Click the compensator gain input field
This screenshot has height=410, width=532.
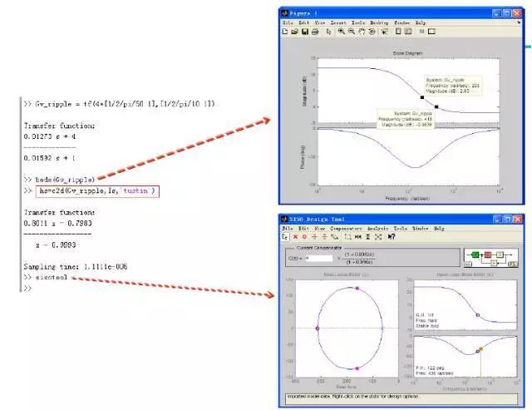tap(319, 259)
